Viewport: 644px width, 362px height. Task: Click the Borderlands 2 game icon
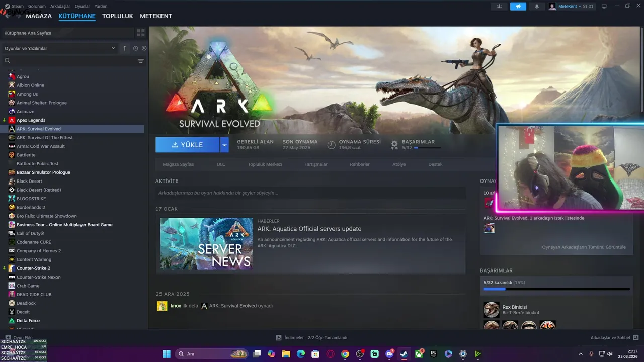12,207
